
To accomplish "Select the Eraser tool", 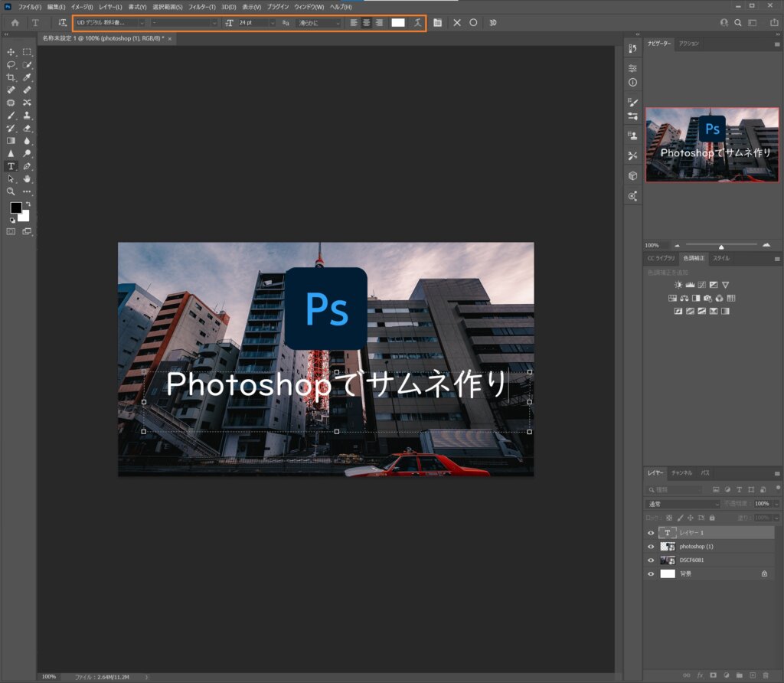I will click(x=27, y=128).
